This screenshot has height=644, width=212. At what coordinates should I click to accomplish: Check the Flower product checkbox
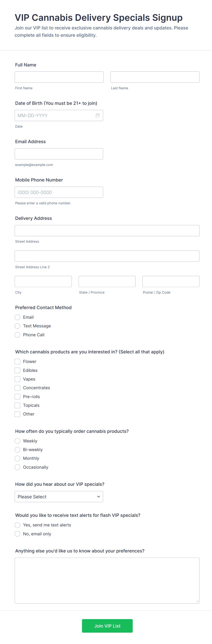18,362
